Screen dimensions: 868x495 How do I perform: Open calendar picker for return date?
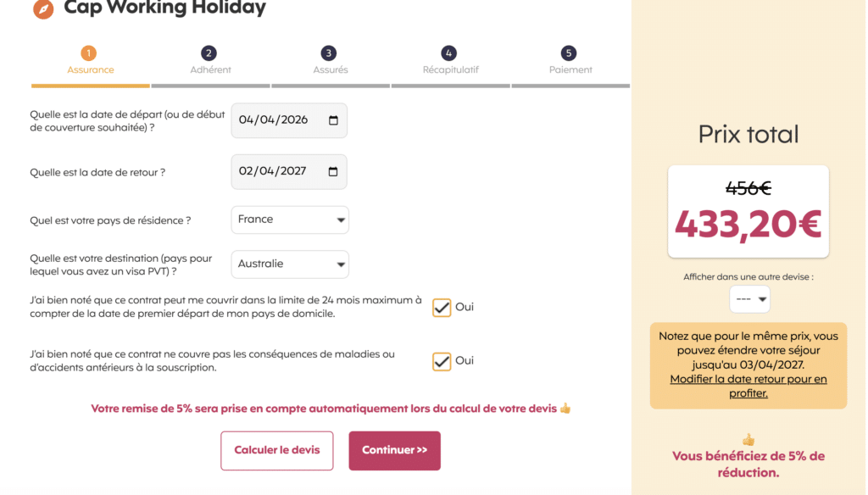click(333, 171)
